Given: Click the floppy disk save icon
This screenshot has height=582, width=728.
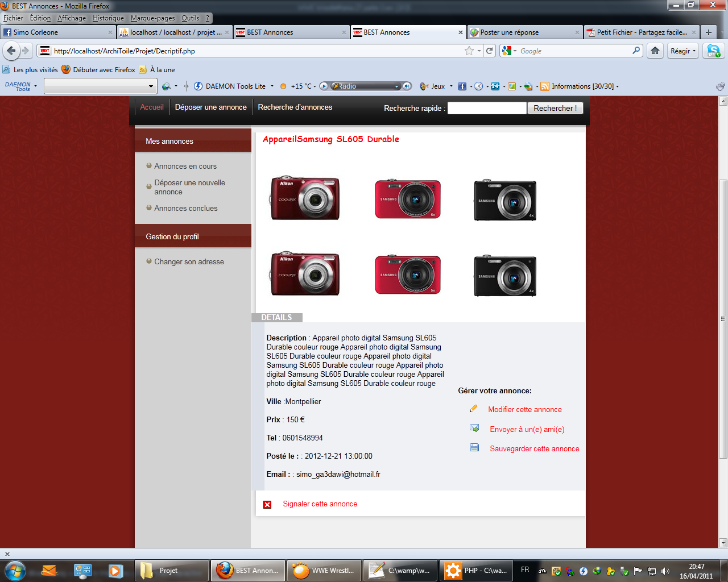Looking at the screenshot, I should tap(474, 448).
